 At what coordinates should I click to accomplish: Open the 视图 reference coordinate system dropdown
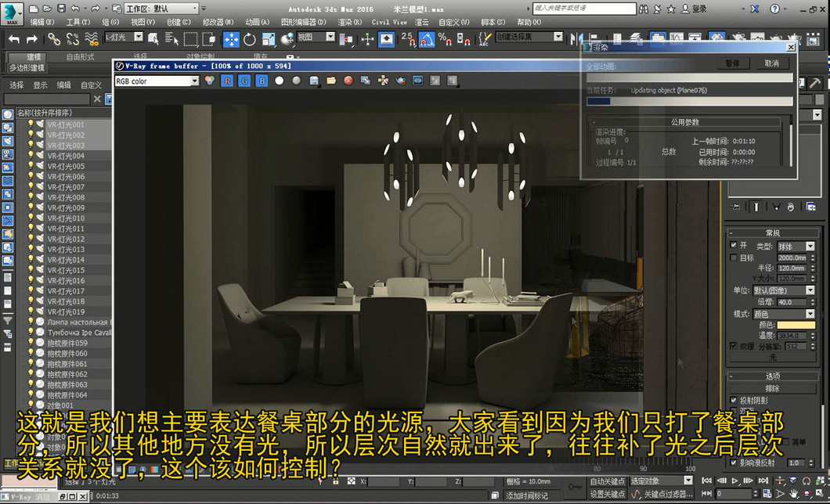[x=316, y=37]
